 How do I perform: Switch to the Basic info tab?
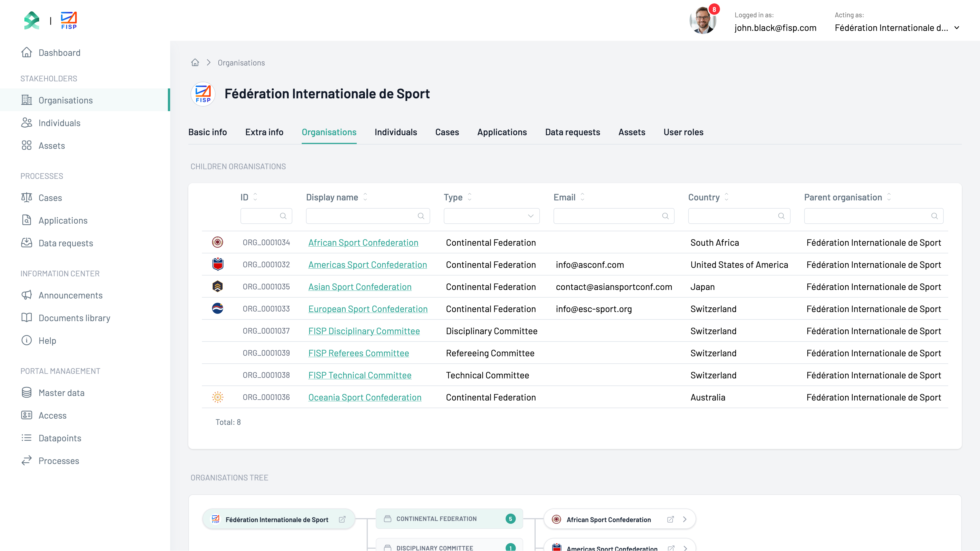208,132
